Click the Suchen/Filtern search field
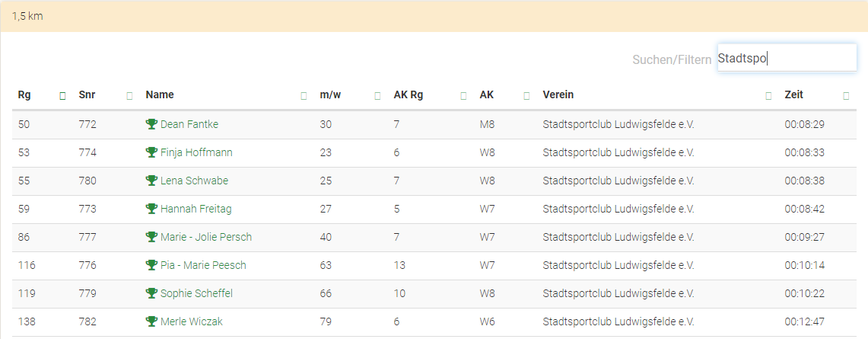 click(787, 58)
